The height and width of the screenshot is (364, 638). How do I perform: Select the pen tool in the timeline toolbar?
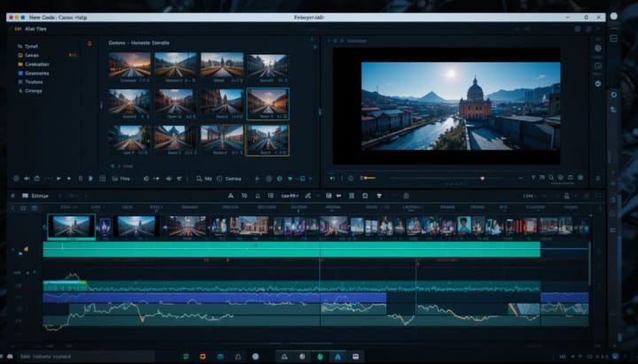(x=308, y=196)
